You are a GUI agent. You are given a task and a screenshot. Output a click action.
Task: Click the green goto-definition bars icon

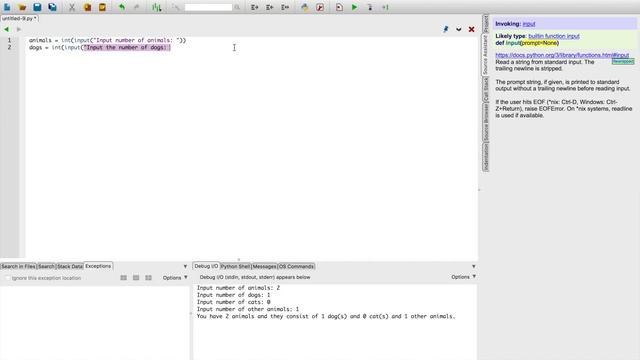point(157,7)
